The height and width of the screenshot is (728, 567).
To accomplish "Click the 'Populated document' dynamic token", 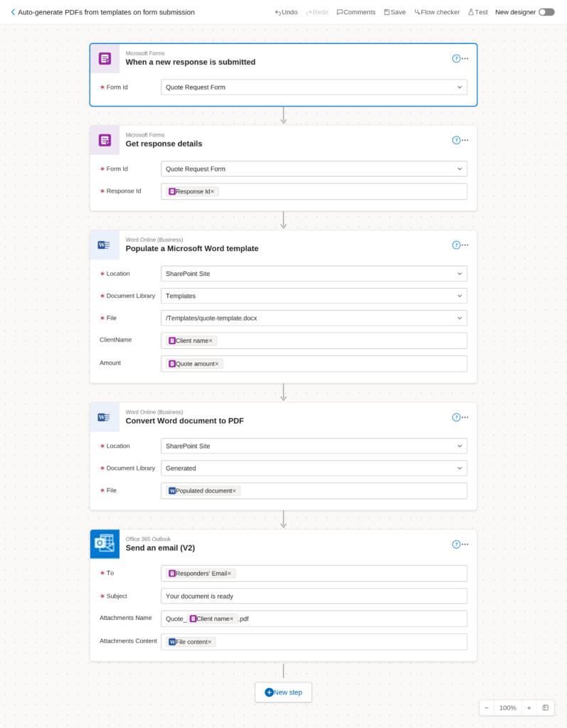I will point(203,491).
